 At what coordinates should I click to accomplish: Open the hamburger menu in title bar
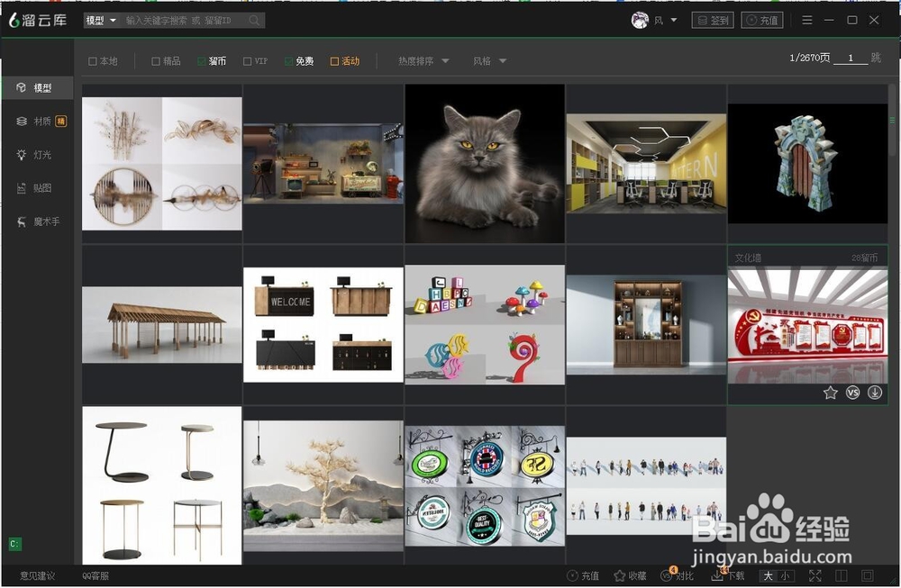coord(806,21)
